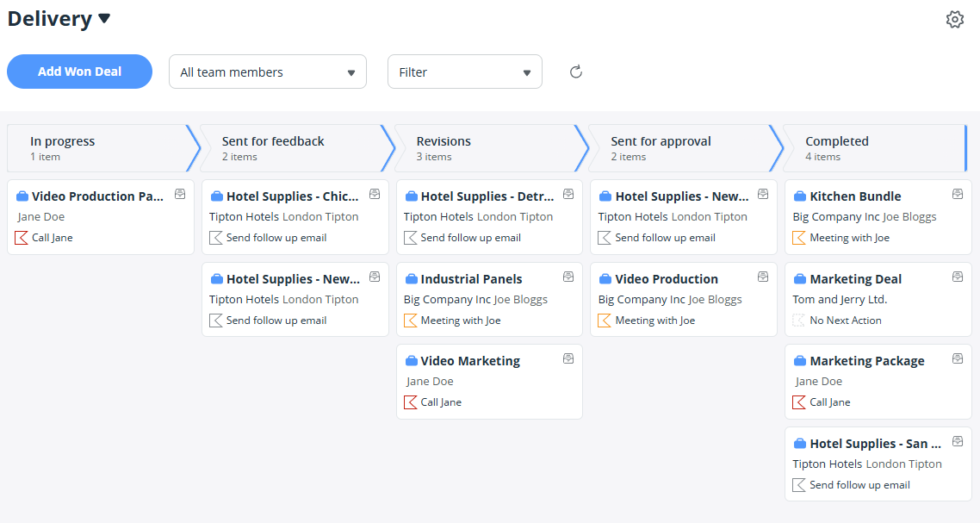Viewport: 980px width, 523px height.
Task: Open the Video Marketing deal
Action: 470,361
